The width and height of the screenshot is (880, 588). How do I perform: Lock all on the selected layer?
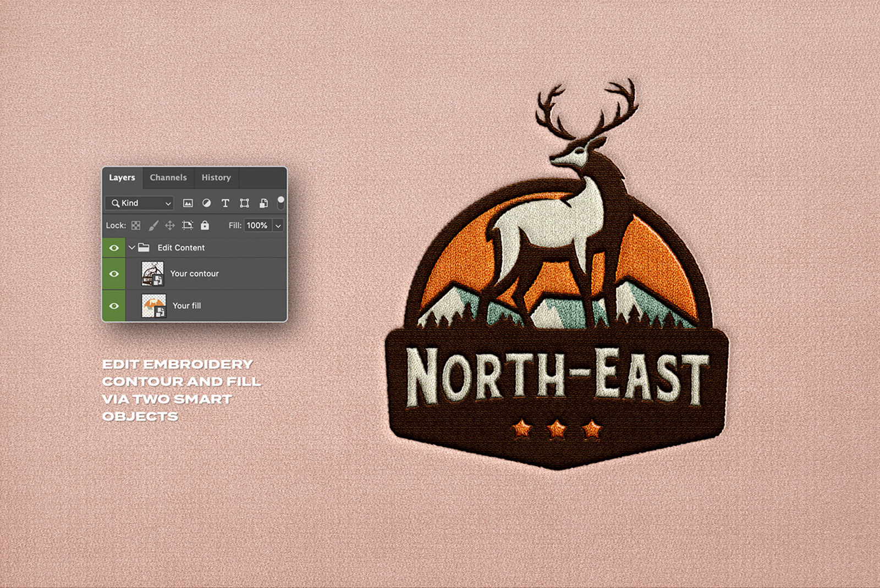click(205, 225)
